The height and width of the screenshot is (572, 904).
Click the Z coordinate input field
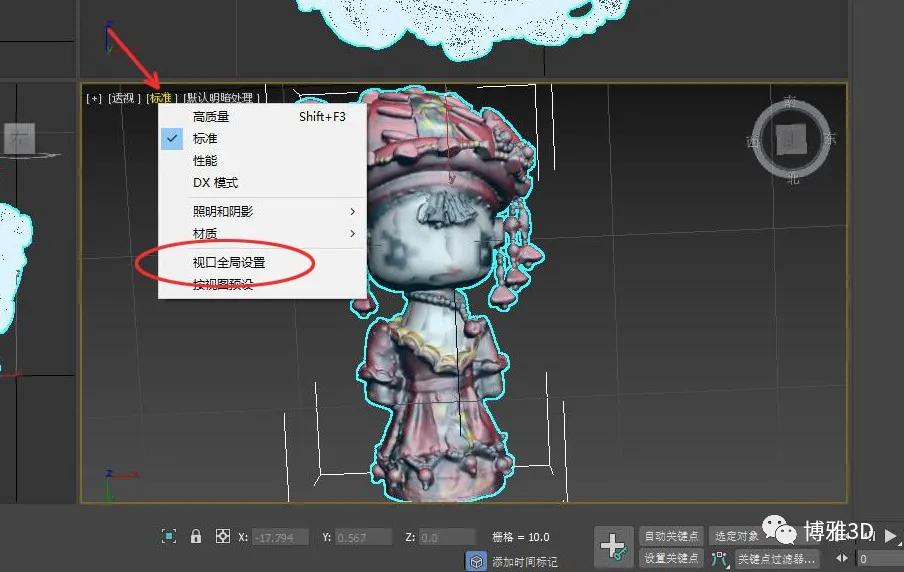point(446,537)
